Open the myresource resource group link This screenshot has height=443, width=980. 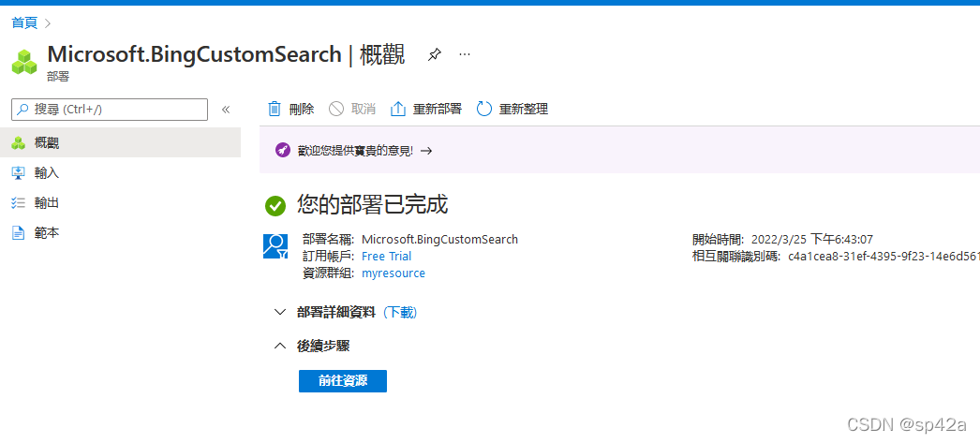coord(393,273)
